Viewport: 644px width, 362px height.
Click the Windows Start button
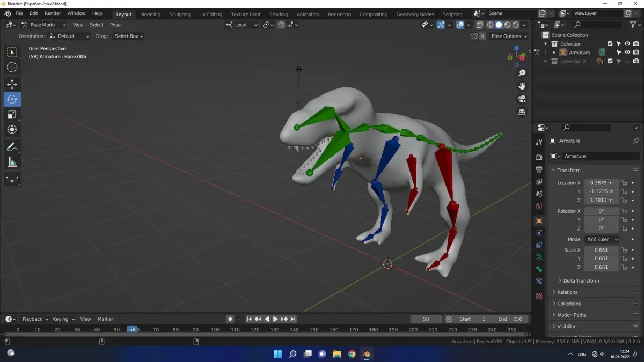278,354
